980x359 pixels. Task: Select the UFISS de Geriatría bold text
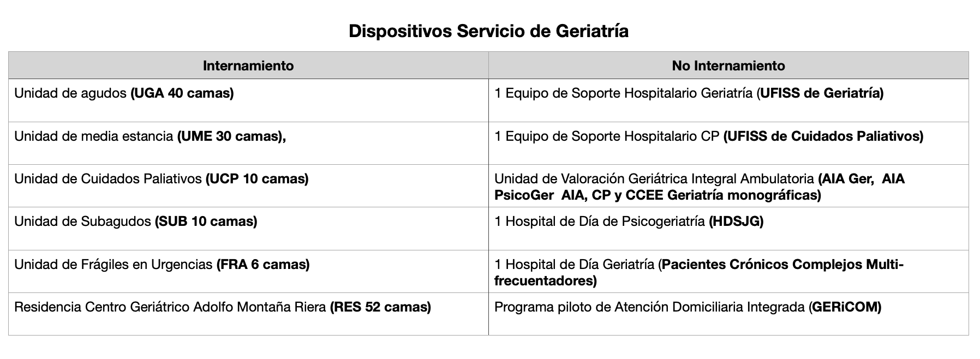coord(821,93)
